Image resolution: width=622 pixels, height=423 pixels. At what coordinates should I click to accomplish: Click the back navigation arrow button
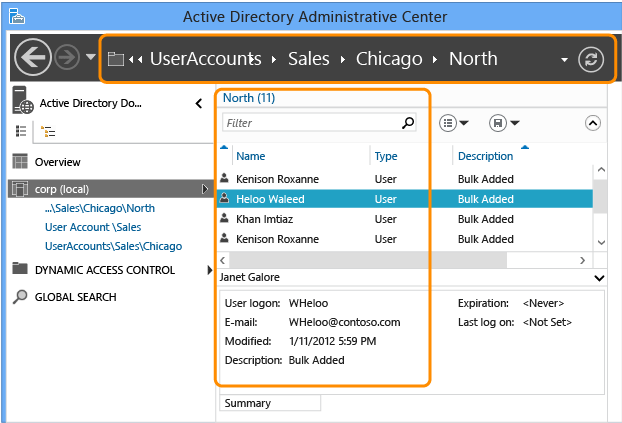tap(33, 58)
